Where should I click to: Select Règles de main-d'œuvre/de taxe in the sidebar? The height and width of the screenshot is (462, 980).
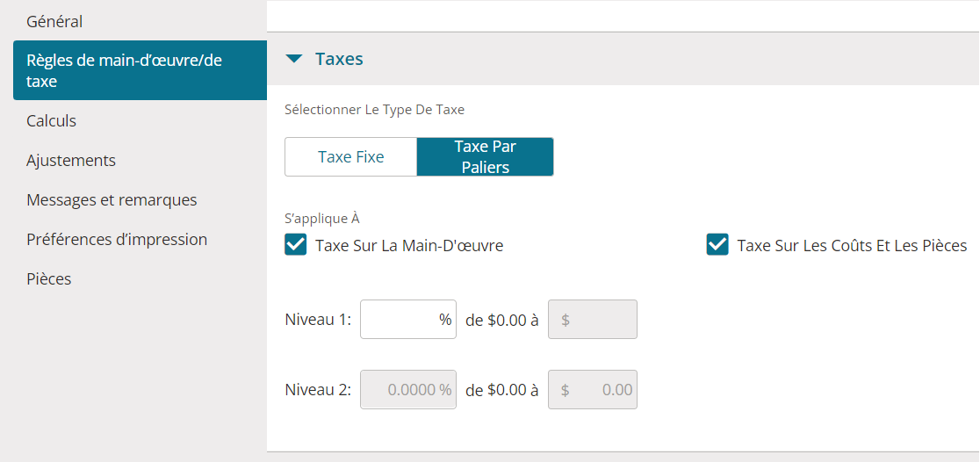(124, 70)
